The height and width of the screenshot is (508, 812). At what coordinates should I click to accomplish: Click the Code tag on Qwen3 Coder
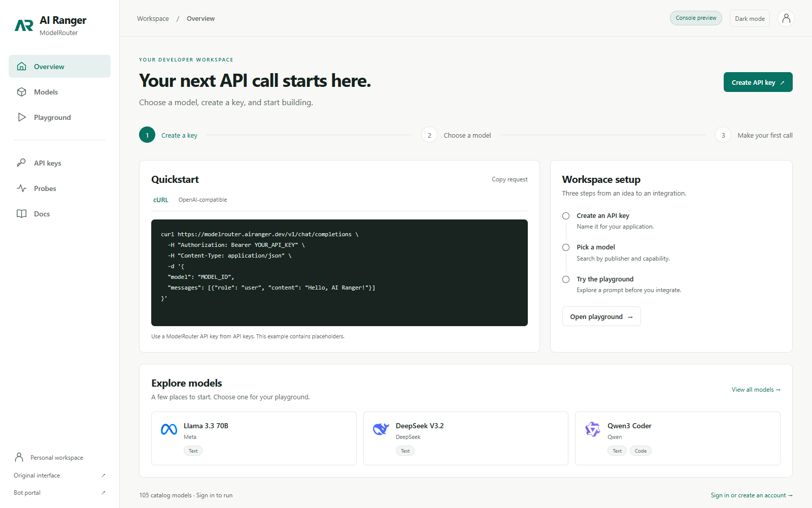point(640,451)
